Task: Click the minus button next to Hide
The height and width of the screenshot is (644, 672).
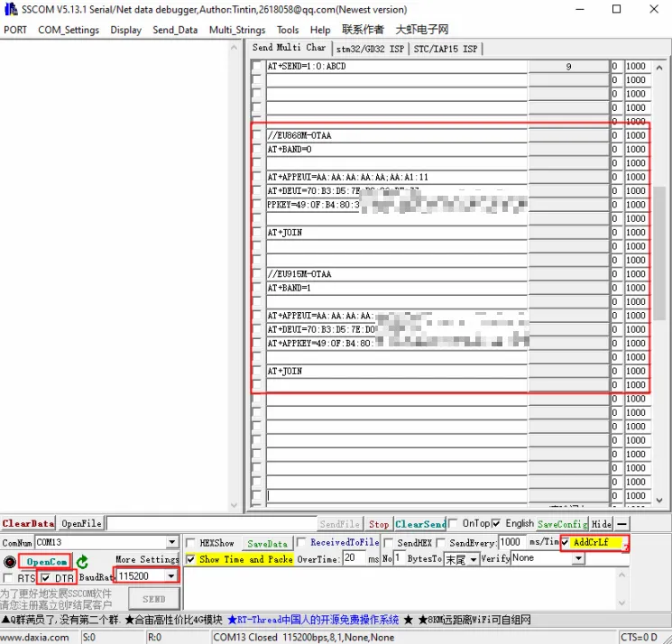Action: point(621,524)
